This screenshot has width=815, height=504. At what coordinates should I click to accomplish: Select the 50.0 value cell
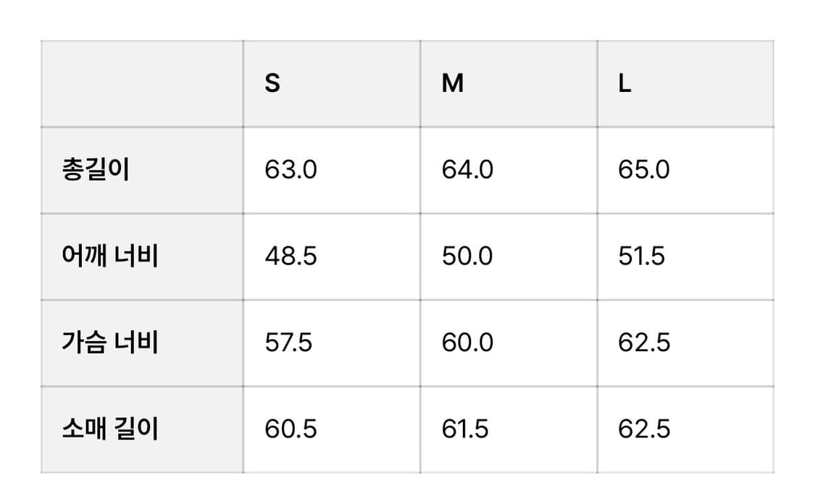pos(467,256)
